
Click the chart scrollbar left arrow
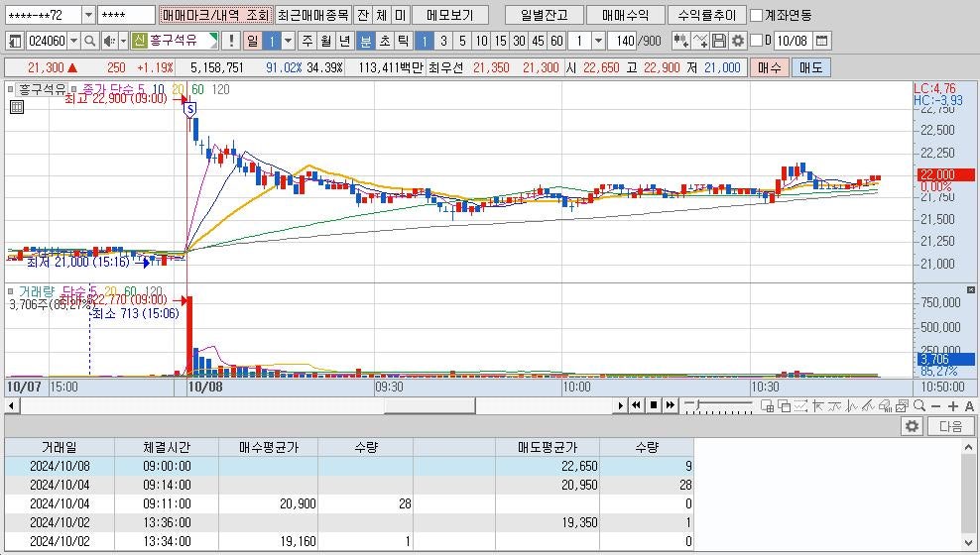[x=12, y=405]
